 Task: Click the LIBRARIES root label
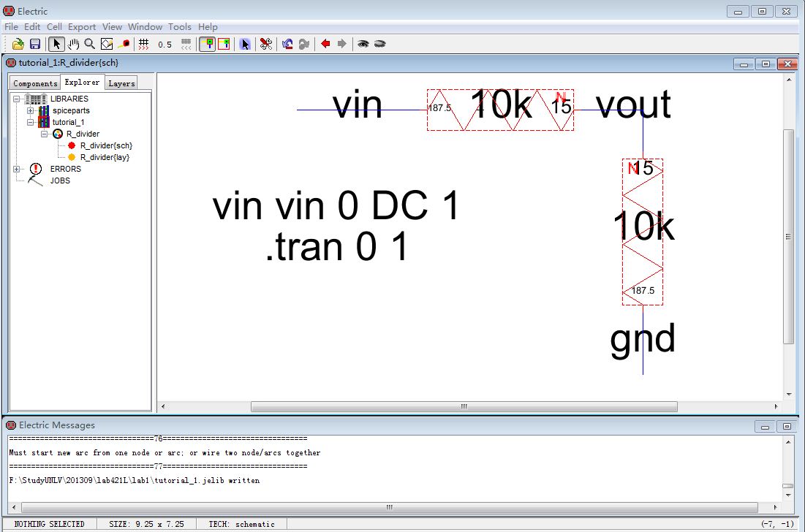69,99
